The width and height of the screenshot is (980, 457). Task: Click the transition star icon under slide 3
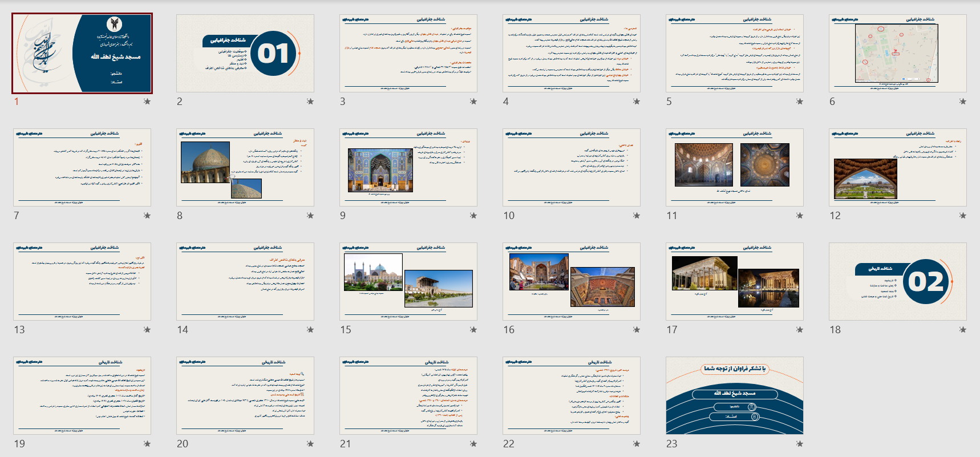click(473, 102)
